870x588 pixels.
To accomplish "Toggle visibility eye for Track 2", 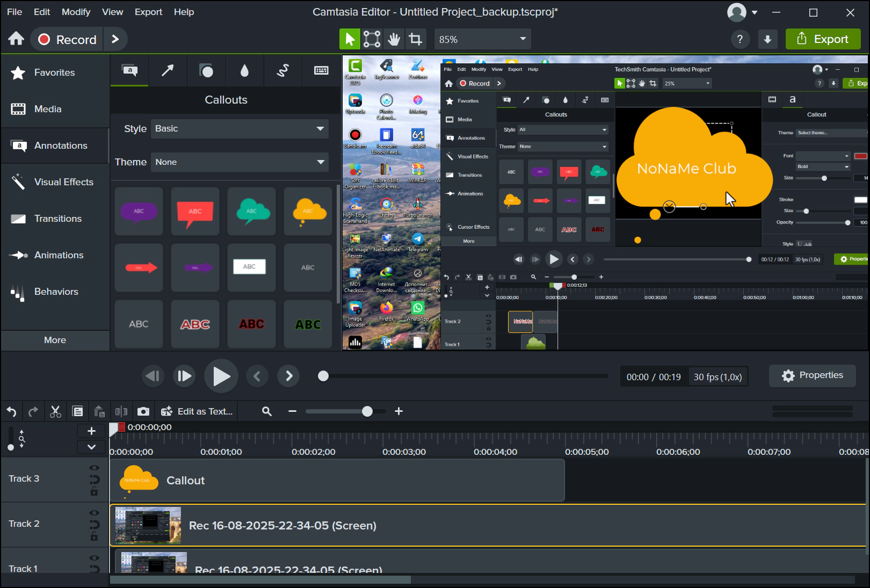I will click(94, 513).
